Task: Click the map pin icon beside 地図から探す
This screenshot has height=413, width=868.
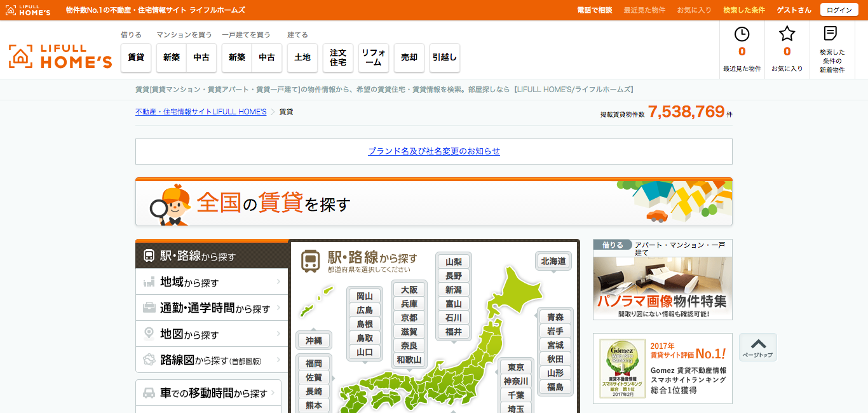Action: click(149, 334)
